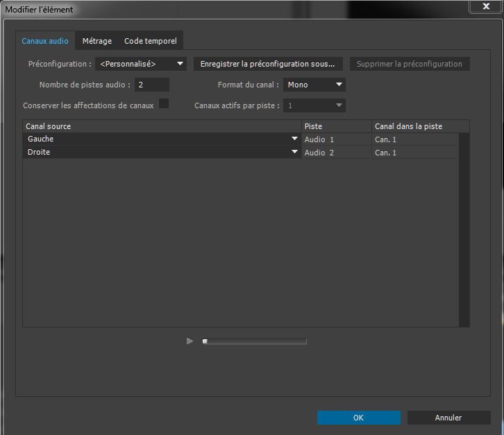The width and height of the screenshot is (504, 435).
Task: Open the Préconfiguration dropdown
Action: pyautogui.click(x=141, y=64)
